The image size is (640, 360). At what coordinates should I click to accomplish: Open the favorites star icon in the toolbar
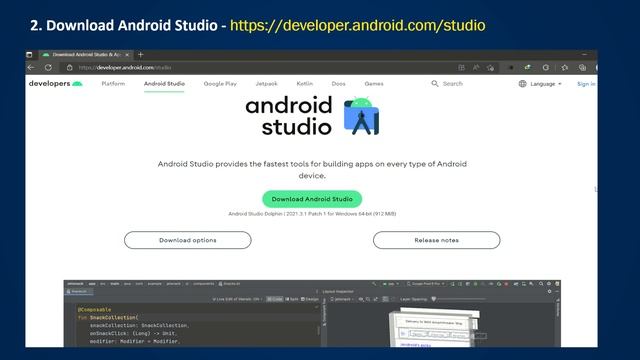[564, 67]
